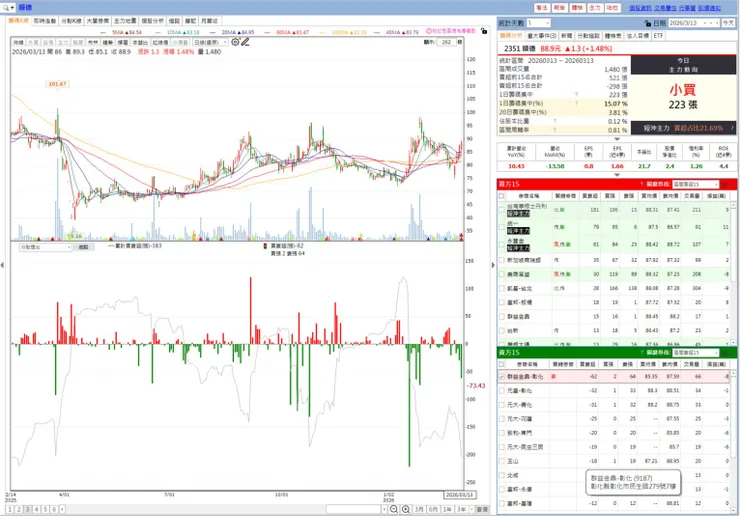Check the 永豐金 broker row checkbox
This screenshot has width=740, height=516.
click(x=502, y=244)
